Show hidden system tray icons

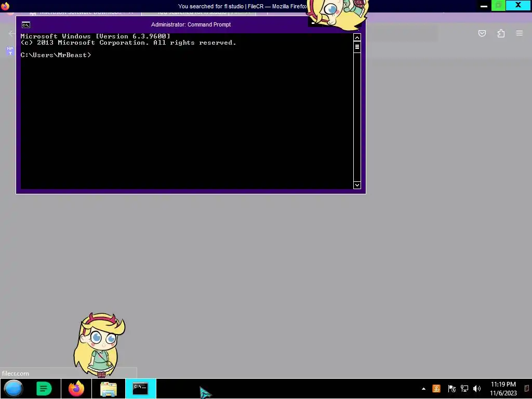point(423,389)
